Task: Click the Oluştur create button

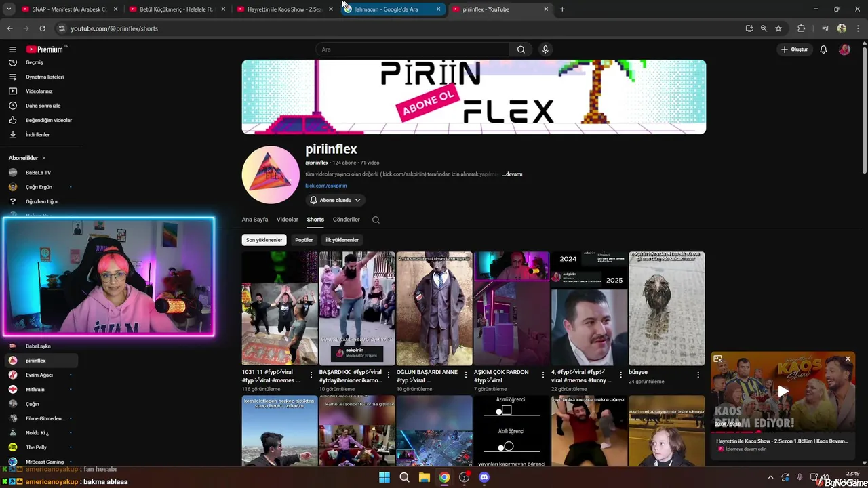Action: pyautogui.click(x=794, y=49)
